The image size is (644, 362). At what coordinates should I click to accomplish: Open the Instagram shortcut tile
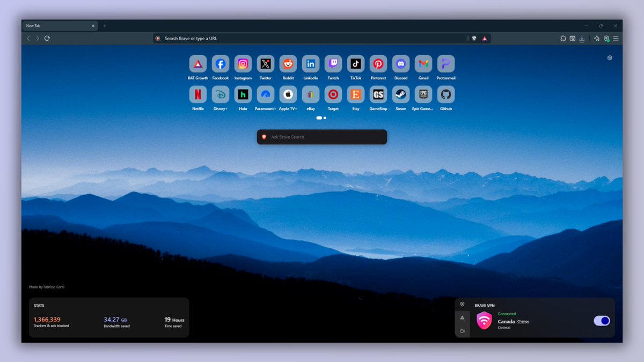(x=243, y=64)
